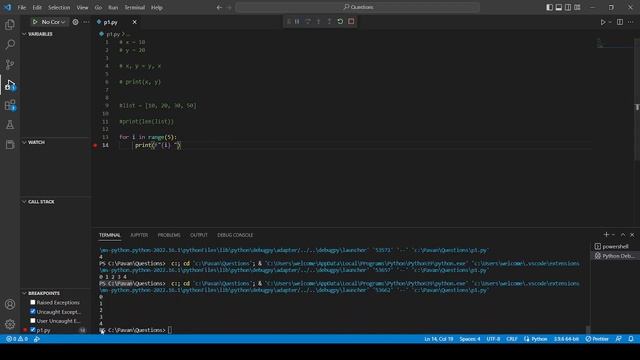
Task: Stop the debug session with red square
Action: pos(351,21)
